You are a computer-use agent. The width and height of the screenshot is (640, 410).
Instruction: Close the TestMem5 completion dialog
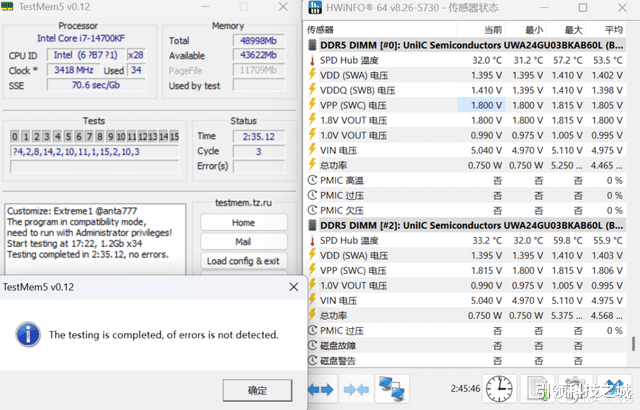(x=293, y=287)
